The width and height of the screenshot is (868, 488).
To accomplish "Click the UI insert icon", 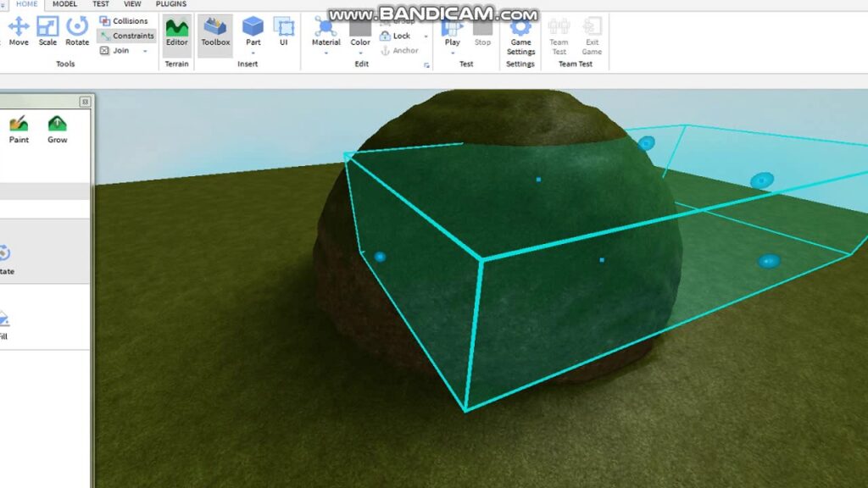I will [x=283, y=31].
